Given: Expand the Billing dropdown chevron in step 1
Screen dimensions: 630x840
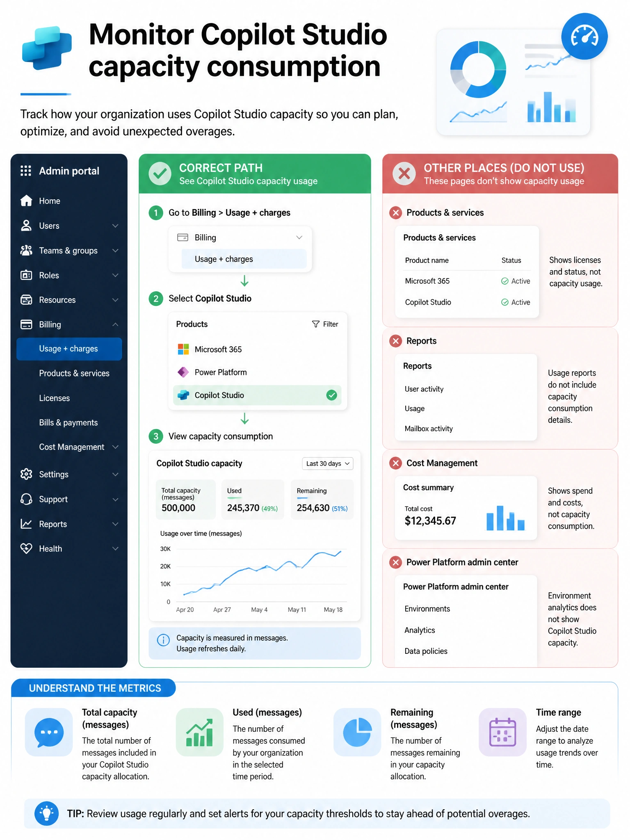Looking at the screenshot, I should pos(299,237).
